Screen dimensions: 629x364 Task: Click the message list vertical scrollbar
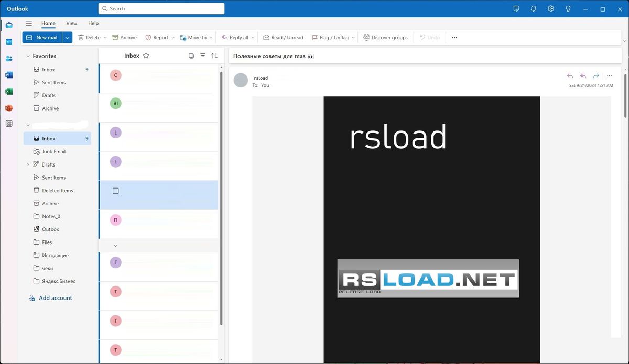[x=221, y=199]
